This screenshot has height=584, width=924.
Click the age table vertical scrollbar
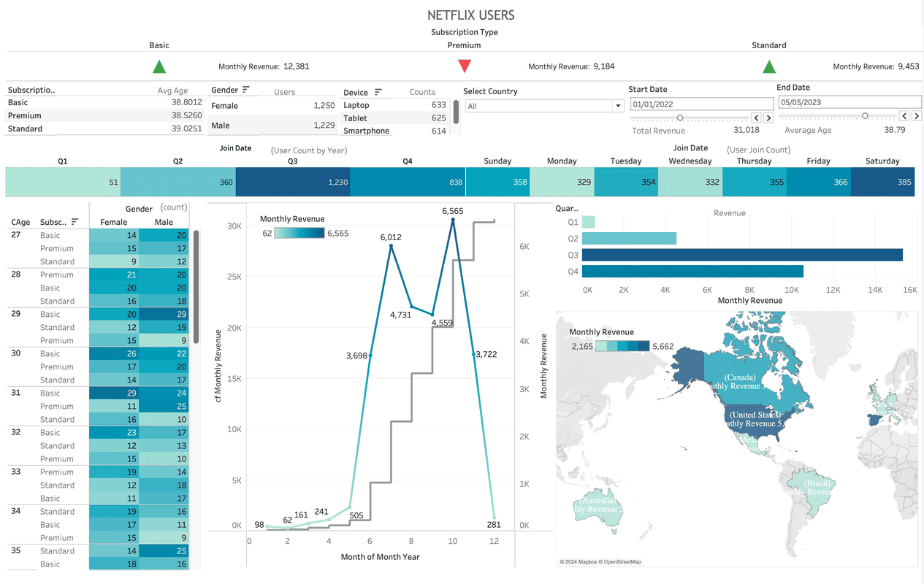pos(196,287)
